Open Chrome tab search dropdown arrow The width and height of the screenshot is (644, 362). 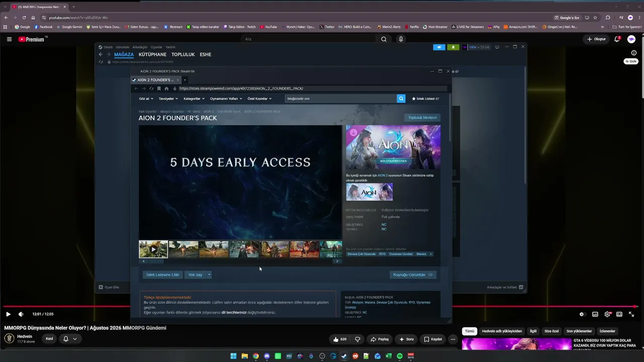(x=5, y=7)
